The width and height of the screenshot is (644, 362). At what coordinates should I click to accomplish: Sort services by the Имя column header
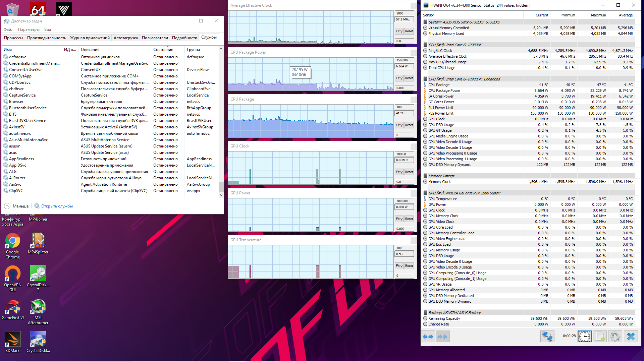(x=32, y=50)
